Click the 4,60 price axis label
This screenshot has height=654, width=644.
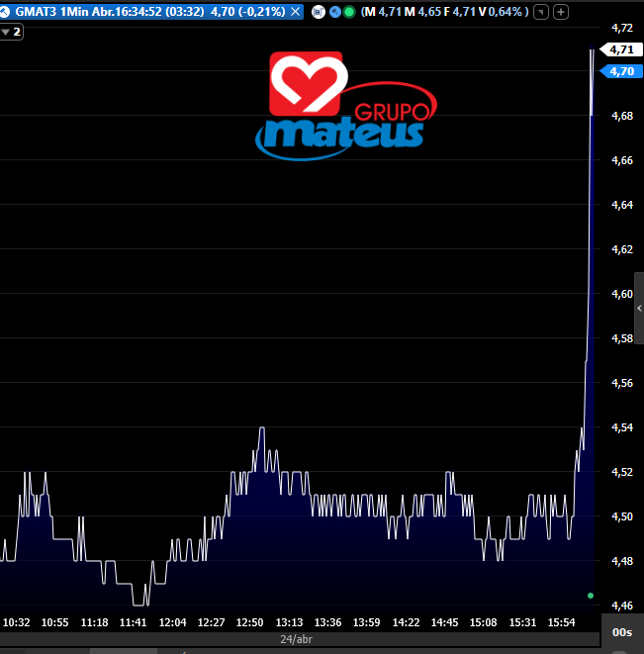pos(622,294)
